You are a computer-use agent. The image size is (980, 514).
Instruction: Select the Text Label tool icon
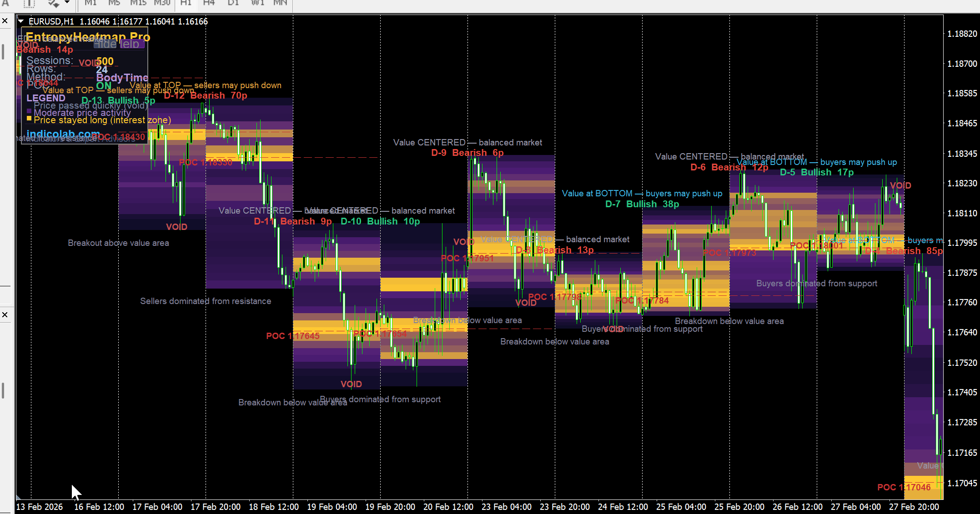point(29,3)
